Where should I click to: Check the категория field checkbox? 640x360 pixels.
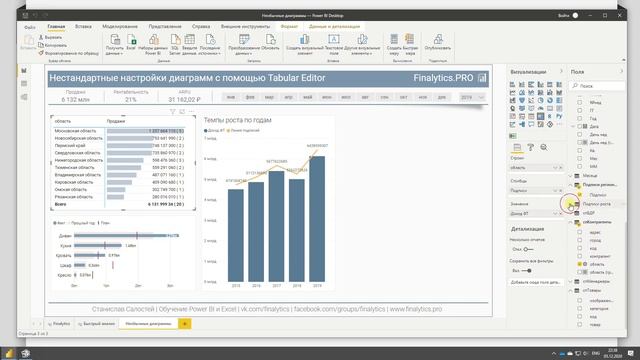580,308
